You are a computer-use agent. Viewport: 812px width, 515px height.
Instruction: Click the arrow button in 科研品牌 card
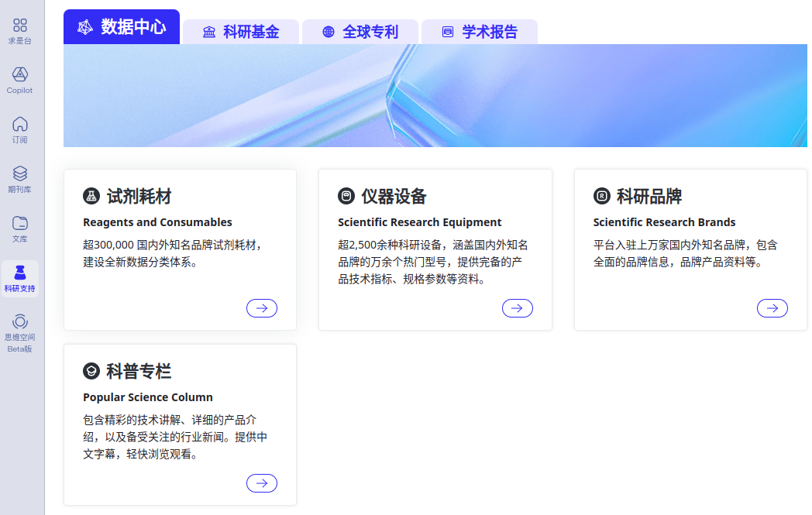click(x=772, y=308)
